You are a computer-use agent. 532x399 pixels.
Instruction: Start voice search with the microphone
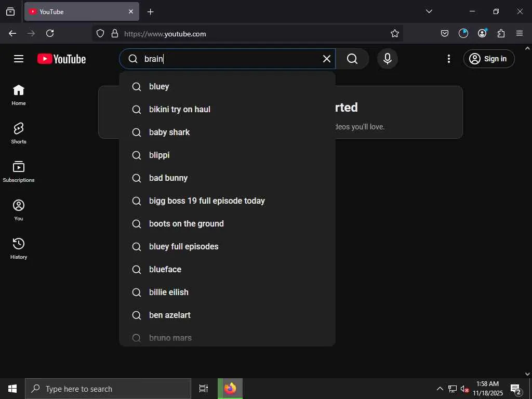[x=388, y=59]
